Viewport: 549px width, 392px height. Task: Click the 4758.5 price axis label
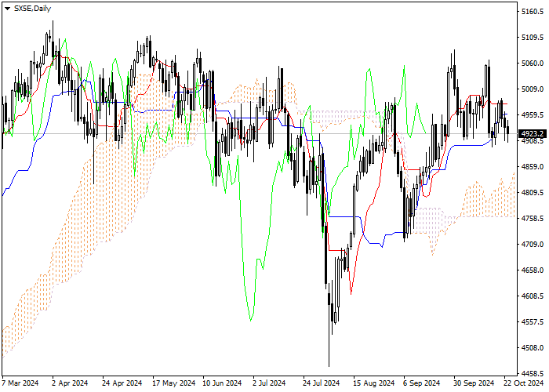533,219
